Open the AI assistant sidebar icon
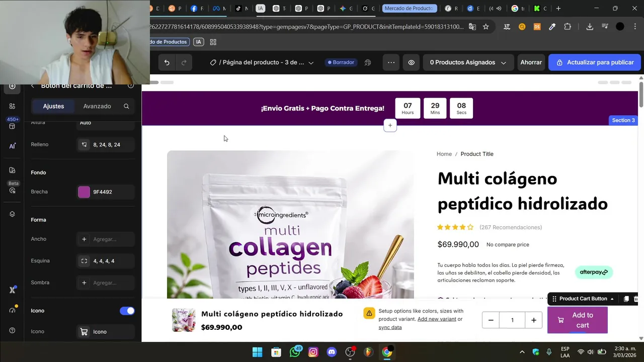 coord(12,146)
